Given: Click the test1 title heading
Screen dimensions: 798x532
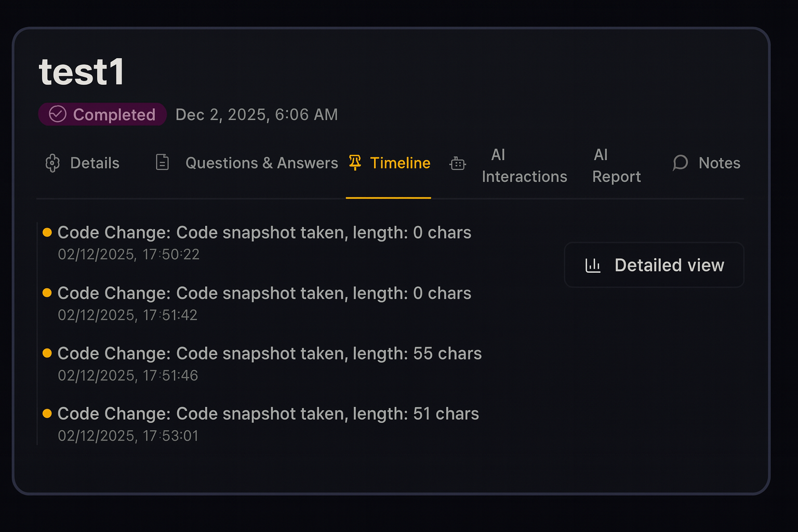Looking at the screenshot, I should click(x=82, y=72).
